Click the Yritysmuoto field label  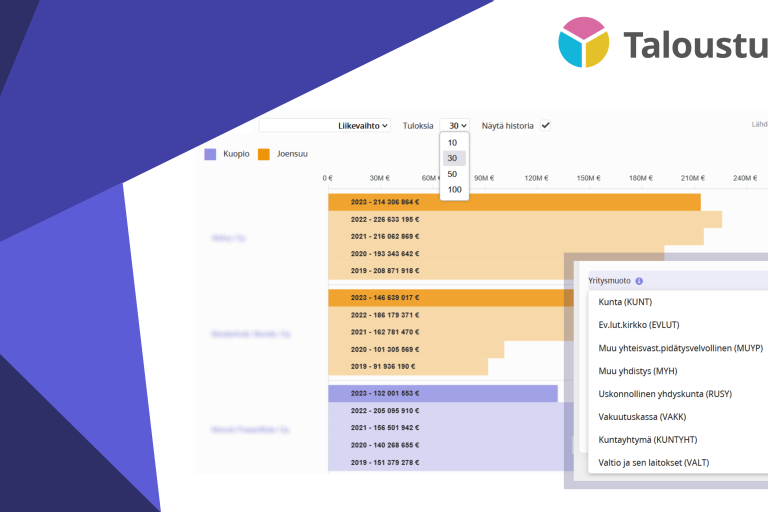(x=609, y=281)
